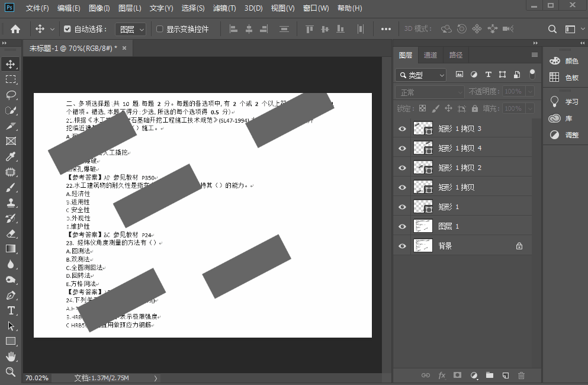The height and width of the screenshot is (385, 588).
Task: Create a new layer group folder icon
Action: pyautogui.click(x=490, y=375)
